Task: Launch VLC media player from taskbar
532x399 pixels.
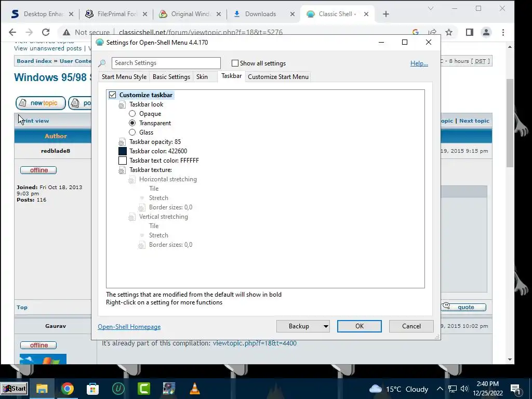Action: (x=194, y=389)
